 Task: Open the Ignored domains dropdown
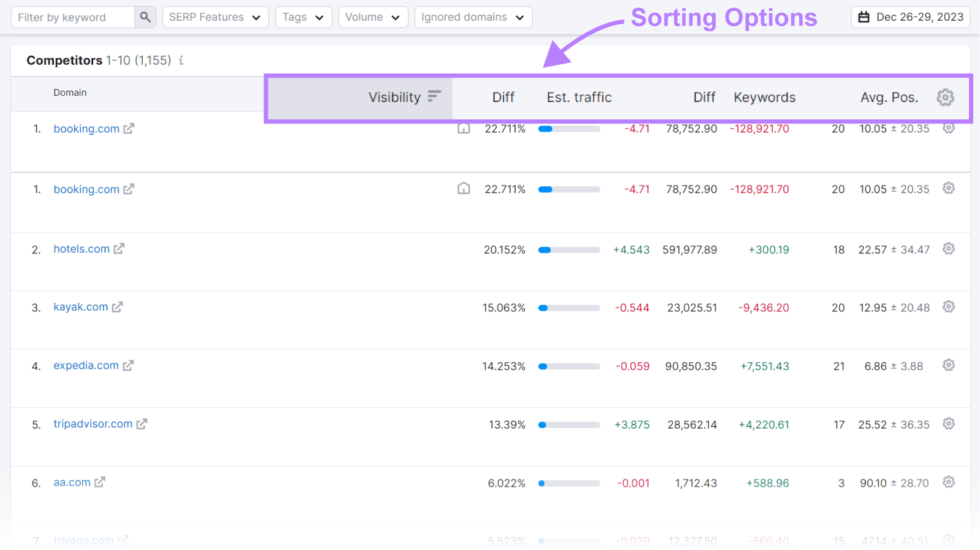click(473, 17)
